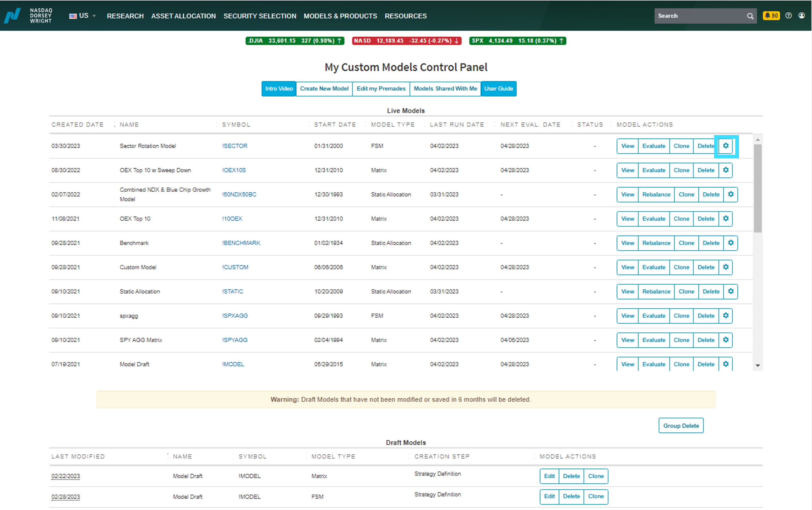Sort draft models by Last Modified column
Viewport: 812px width, 510px height.
coord(78,457)
